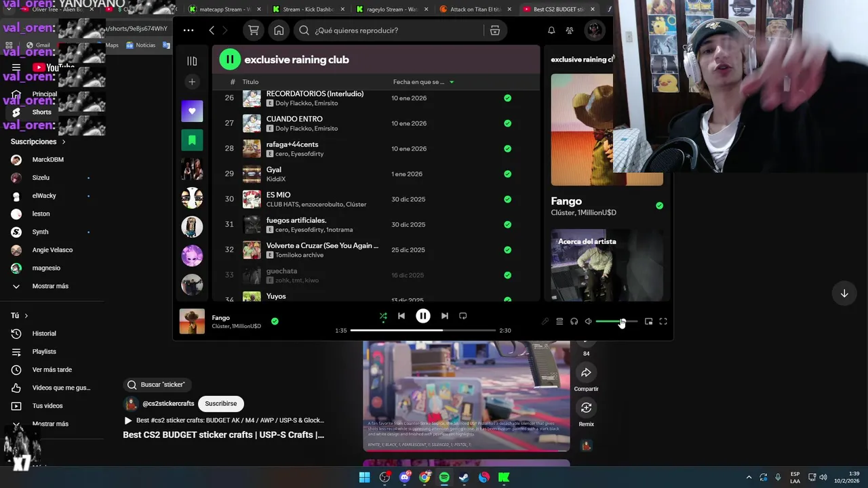The height and width of the screenshot is (488, 868).
Task: Adjust the Spotify volume slider
Action: coord(616,321)
